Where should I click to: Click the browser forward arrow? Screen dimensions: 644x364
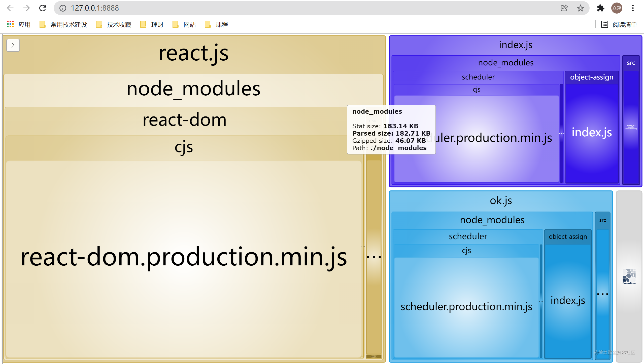pyautogui.click(x=26, y=8)
